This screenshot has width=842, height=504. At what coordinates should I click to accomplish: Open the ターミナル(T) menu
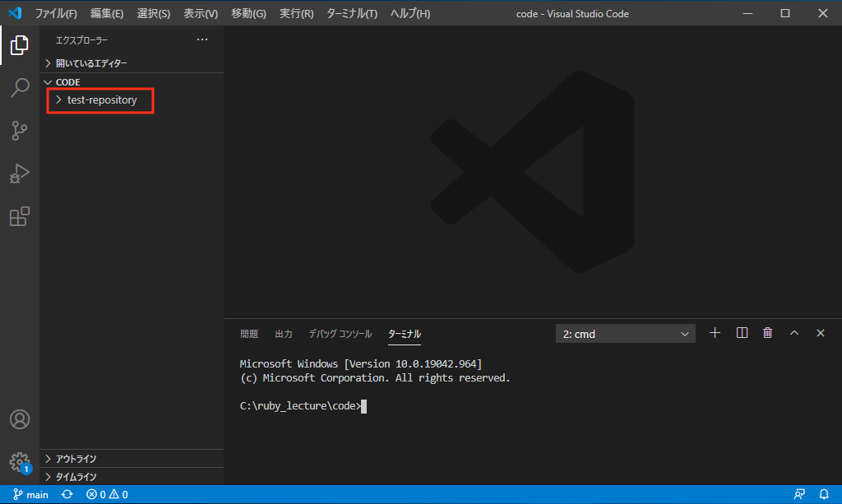pos(352,13)
